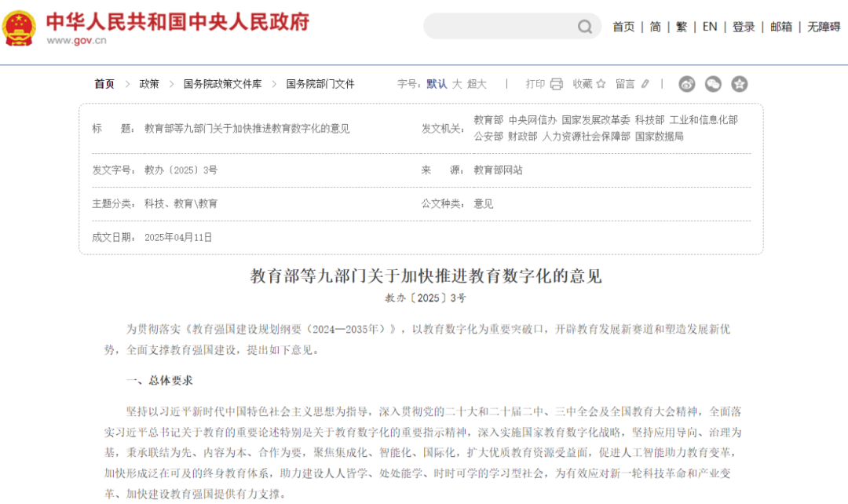848x504 pixels.
Task: Set font size to 大
Action: point(457,84)
